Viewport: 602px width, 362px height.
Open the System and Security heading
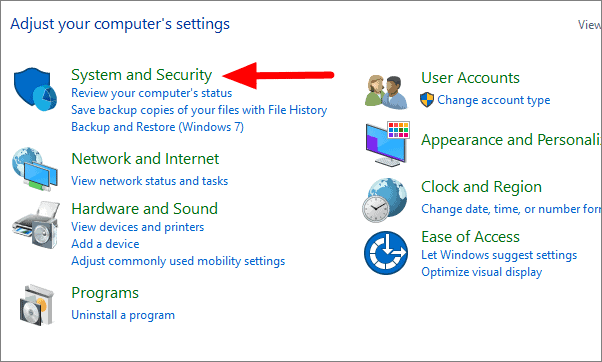(141, 75)
